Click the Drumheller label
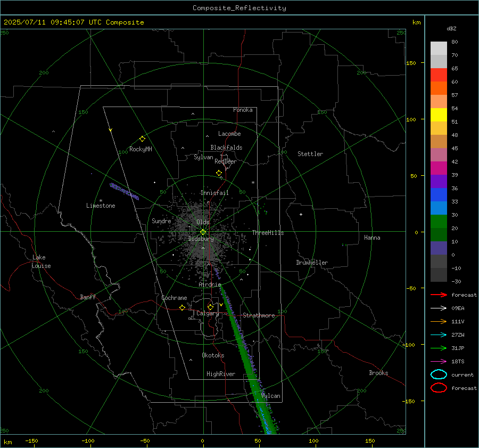479x448 pixels. 312,263
